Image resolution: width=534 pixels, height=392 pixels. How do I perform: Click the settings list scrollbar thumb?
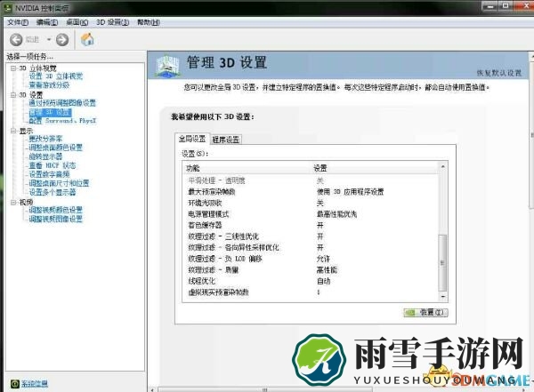click(x=442, y=263)
